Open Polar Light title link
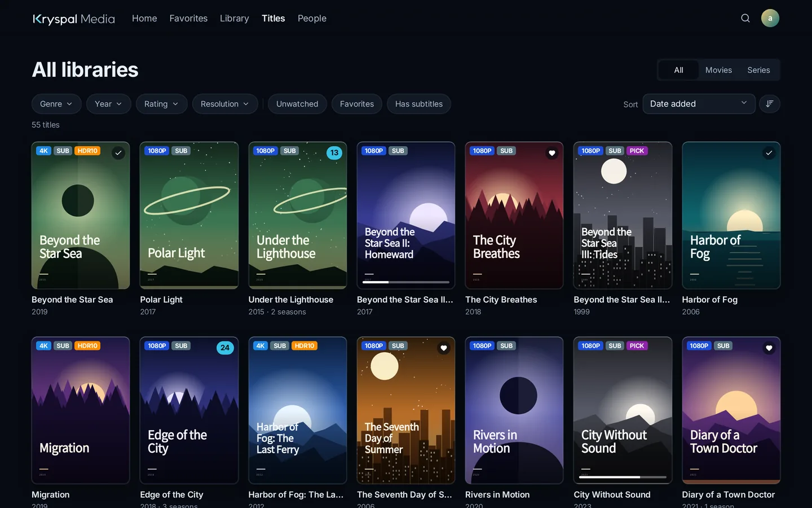The image size is (812, 508). [161, 300]
